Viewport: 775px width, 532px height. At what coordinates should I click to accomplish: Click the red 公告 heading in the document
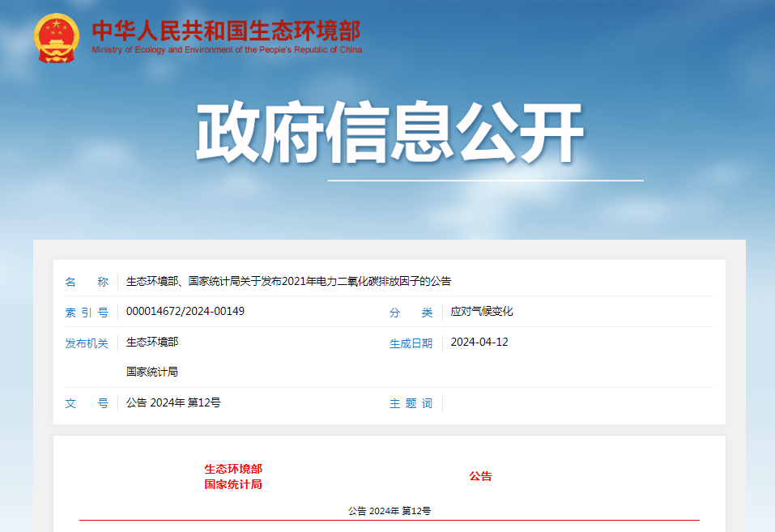pyautogui.click(x=480, y=476)
